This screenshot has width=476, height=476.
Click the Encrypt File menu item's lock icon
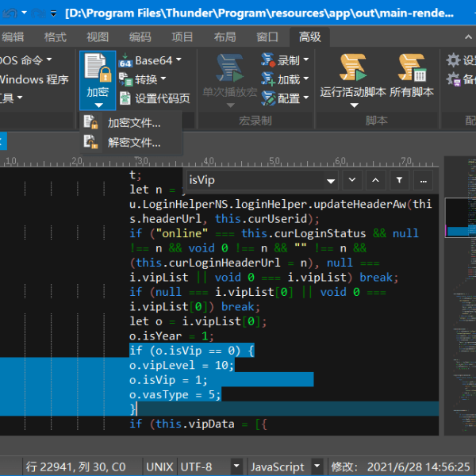[x=90, y=122]
